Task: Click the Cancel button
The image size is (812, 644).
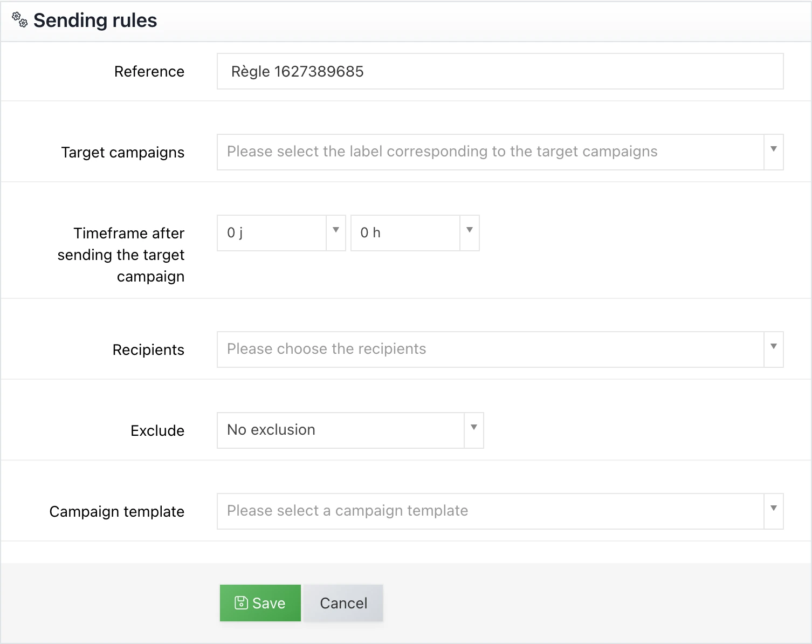Action: [343, 602]
